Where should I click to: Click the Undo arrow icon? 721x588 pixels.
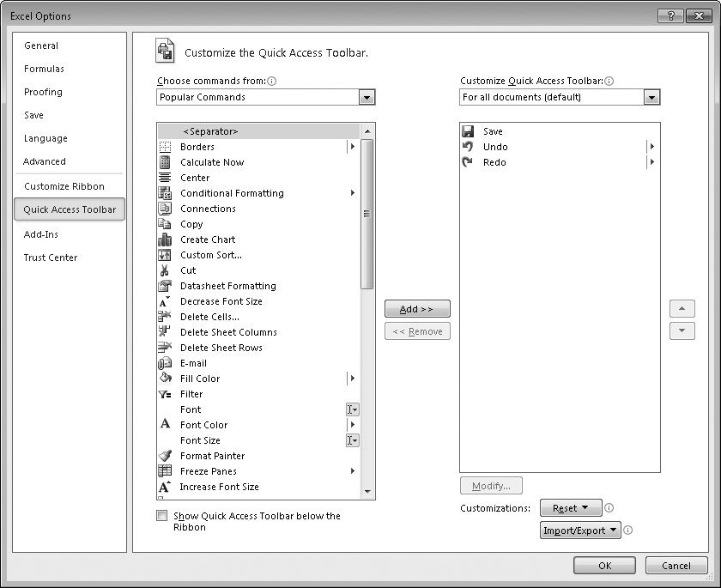coord(468,147)
